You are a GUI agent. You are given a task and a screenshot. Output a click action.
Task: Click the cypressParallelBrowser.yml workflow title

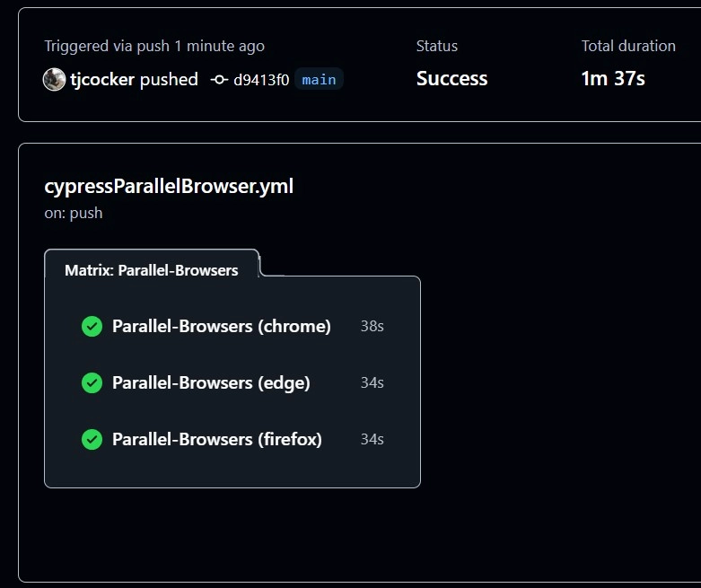click(169, 187)
